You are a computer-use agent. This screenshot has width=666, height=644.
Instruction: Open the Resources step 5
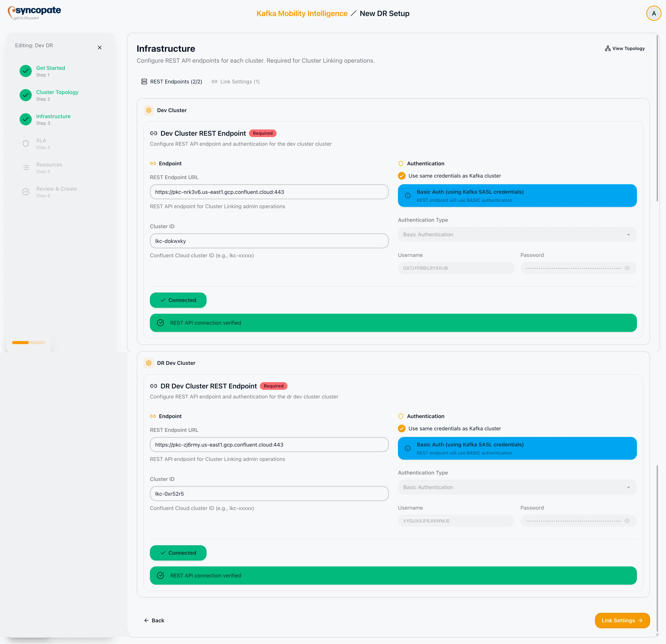tap(49, 168)
